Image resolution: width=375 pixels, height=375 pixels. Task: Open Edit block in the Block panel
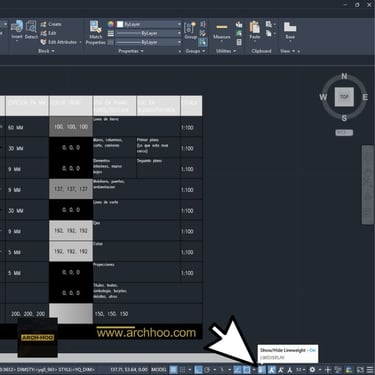[x=48, y=33]
